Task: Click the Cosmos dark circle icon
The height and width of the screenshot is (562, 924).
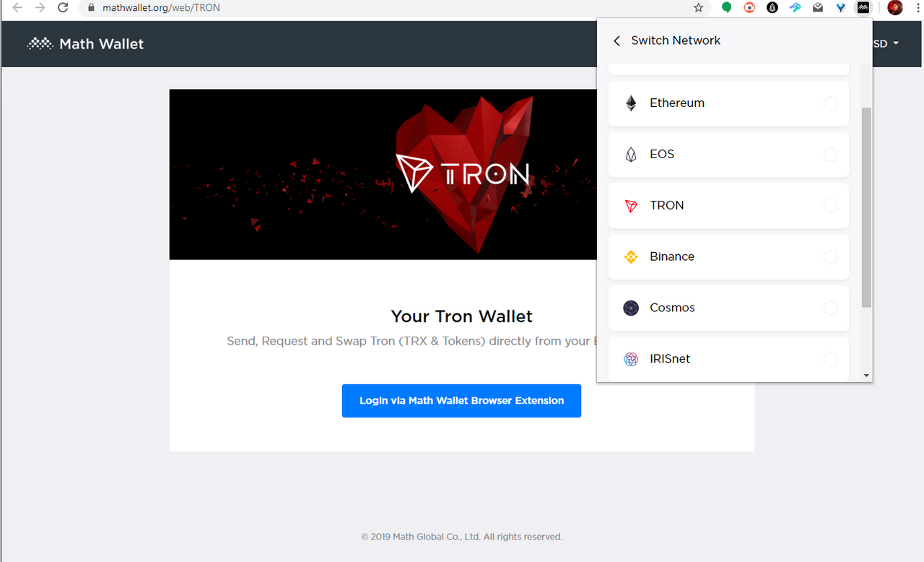Action: (x=631, y=308)
